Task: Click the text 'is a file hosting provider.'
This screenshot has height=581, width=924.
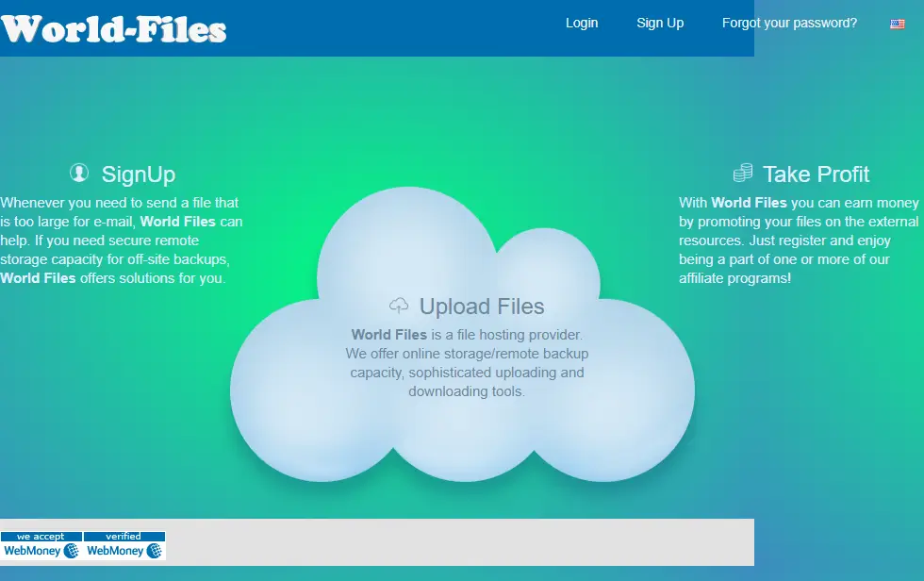Action: tap(507, 335)
